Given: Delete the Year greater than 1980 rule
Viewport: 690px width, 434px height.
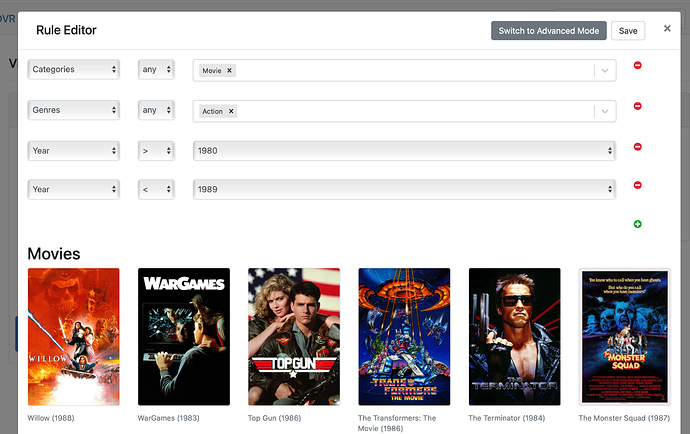Looking at the screenshot, I should point(637,147).
